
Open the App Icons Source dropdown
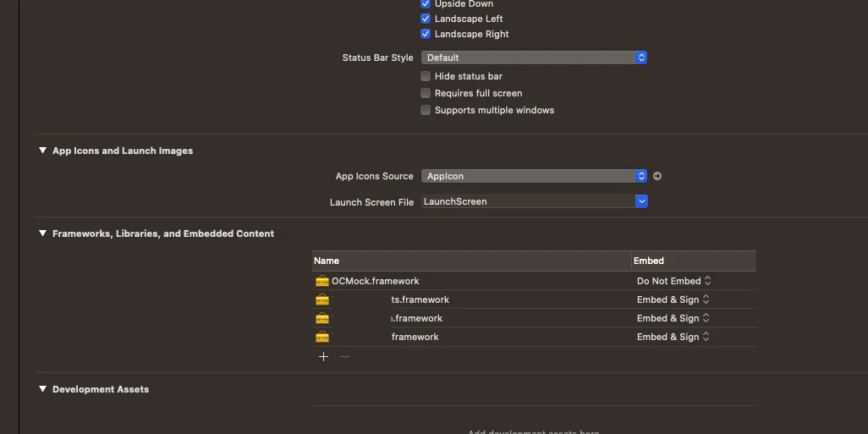534,176
